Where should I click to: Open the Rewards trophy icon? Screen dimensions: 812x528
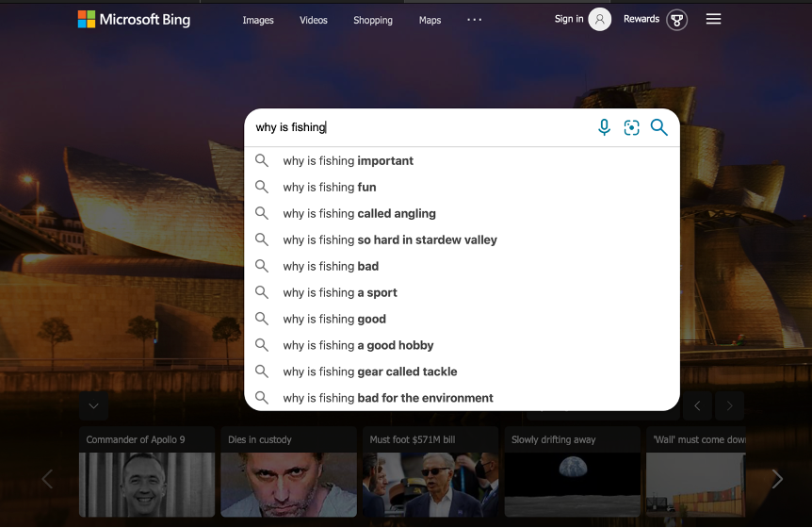[x=676, y=20]
